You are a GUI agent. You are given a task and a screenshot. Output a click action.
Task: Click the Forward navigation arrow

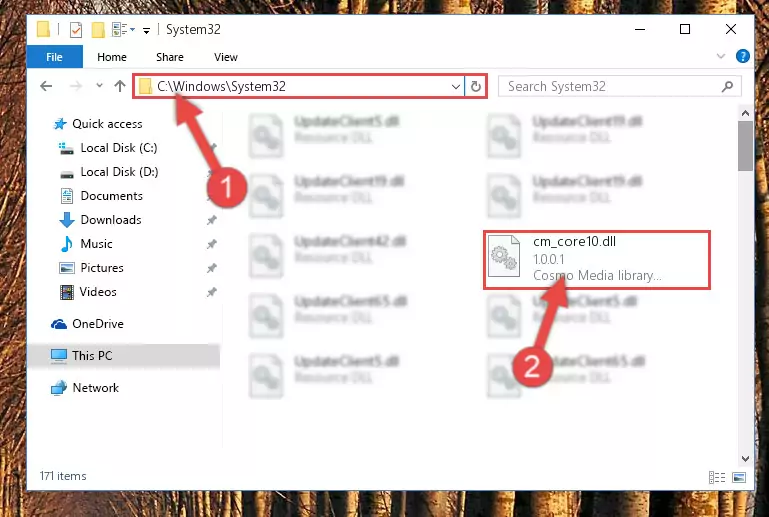click(x=76, y=86)
